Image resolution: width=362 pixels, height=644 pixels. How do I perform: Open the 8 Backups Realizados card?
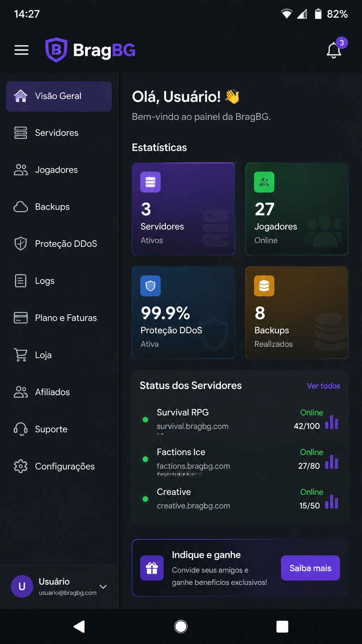tap(297, 313)
